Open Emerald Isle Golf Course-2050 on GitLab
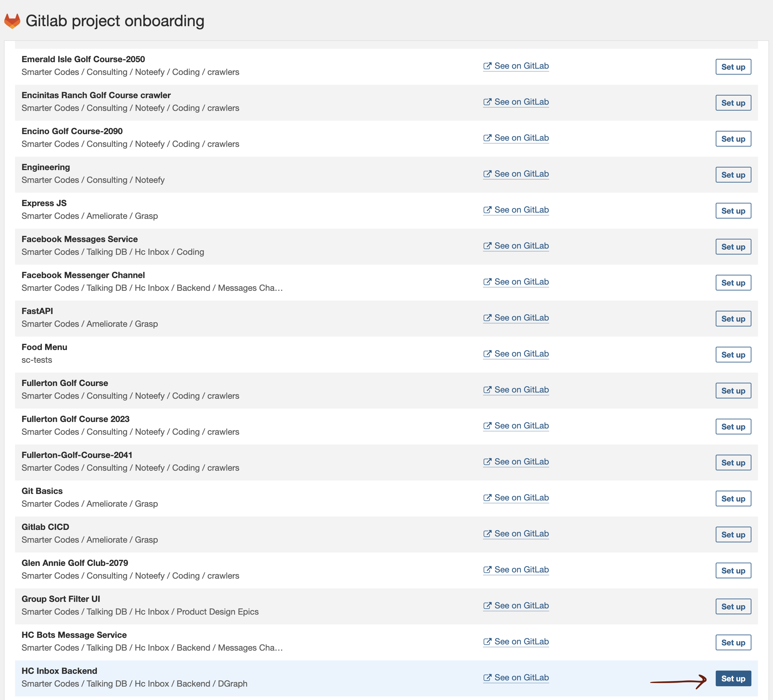The height and width of the screenshot is (700, 773). (516, 66)
